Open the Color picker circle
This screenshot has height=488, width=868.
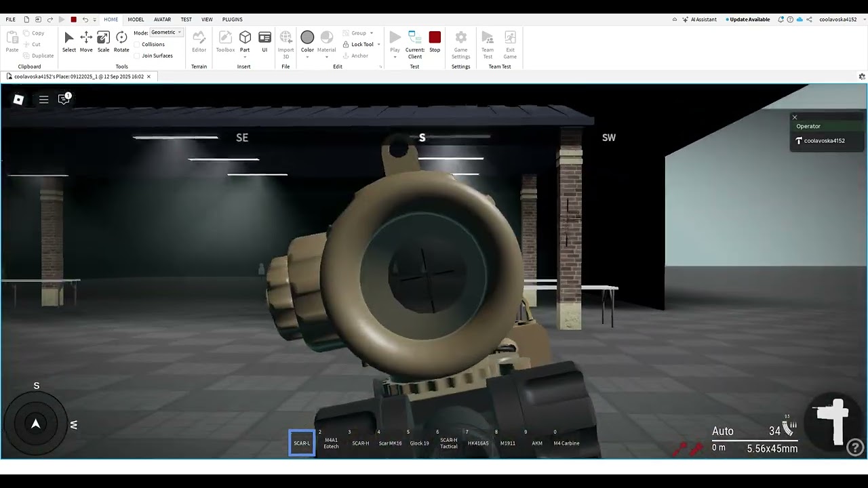point(307,38)
